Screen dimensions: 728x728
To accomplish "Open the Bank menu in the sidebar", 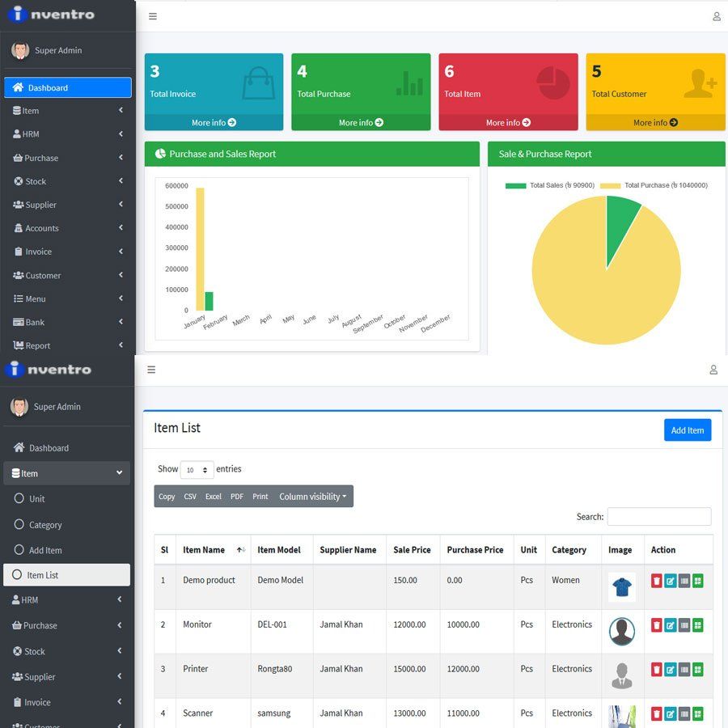I will point(68,322).
